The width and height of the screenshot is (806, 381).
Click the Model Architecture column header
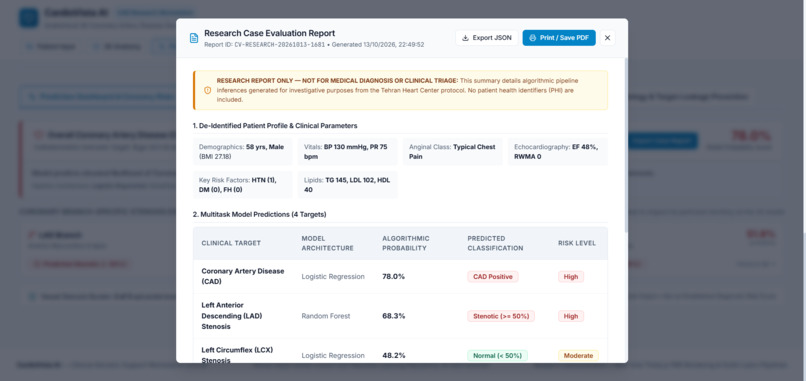[x=327, y=243]
